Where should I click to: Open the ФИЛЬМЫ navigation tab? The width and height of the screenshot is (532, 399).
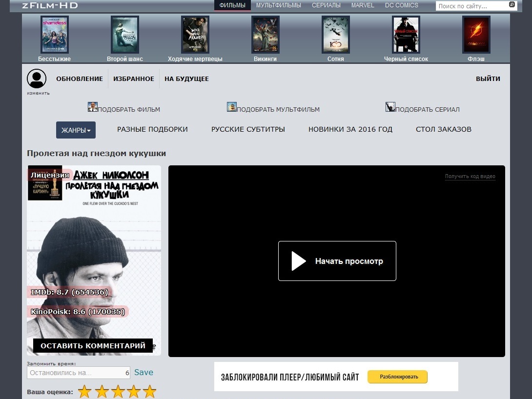232,5
